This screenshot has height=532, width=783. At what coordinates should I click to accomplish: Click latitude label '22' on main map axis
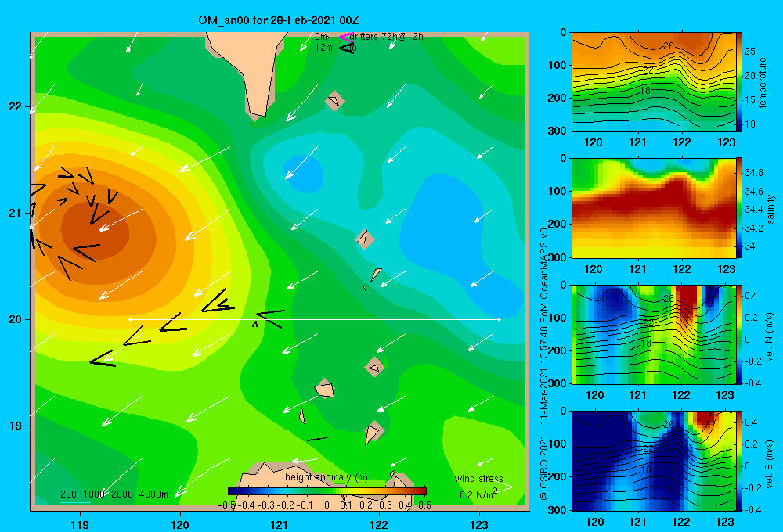16,107
